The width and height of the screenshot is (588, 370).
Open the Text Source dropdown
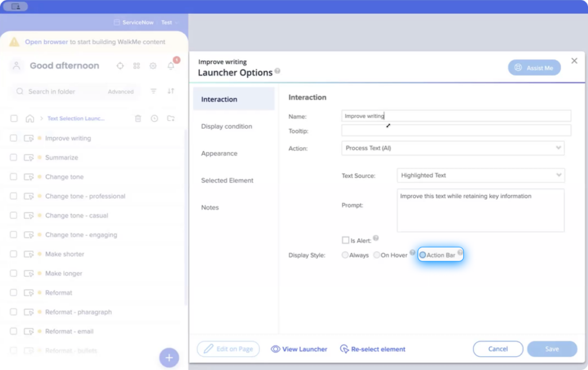point(481,175)
